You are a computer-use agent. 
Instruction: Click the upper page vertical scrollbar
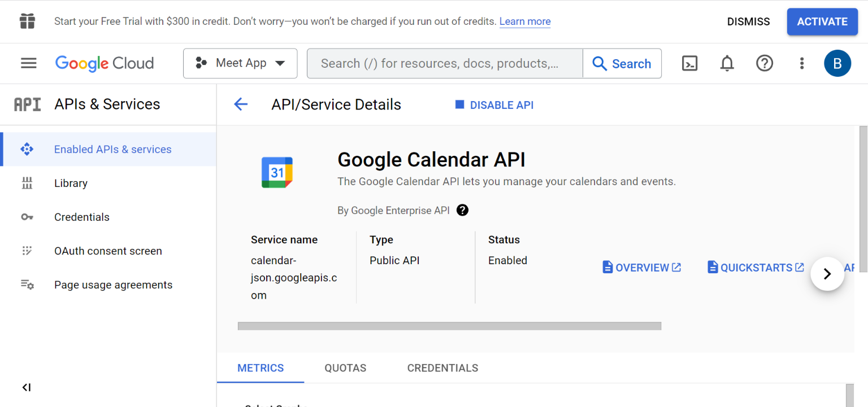[x=863, y=200]
